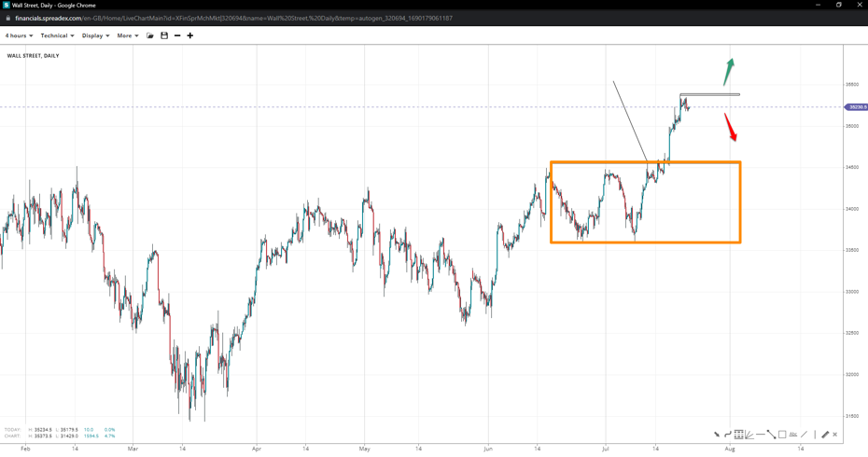Select the Abc text annotation tool
This screenshot has width=868, height=457.
pyautogui.click(x=793, y=435)
